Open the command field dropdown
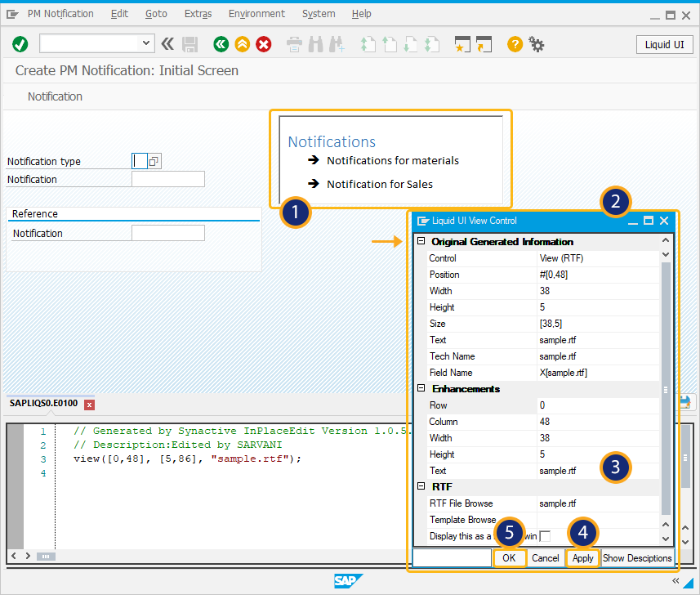The height and width of the screenshot is (595, 700). tap(145, 43)
